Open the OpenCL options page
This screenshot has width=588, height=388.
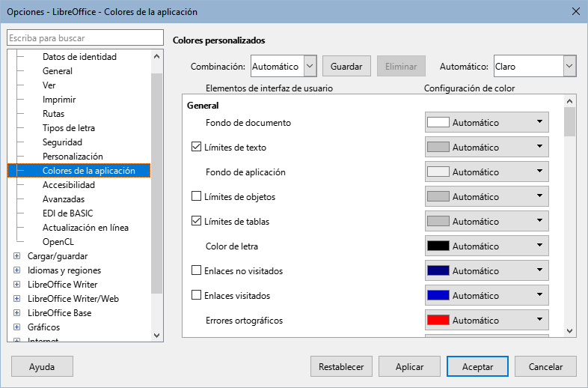click(x=58, y=242)
